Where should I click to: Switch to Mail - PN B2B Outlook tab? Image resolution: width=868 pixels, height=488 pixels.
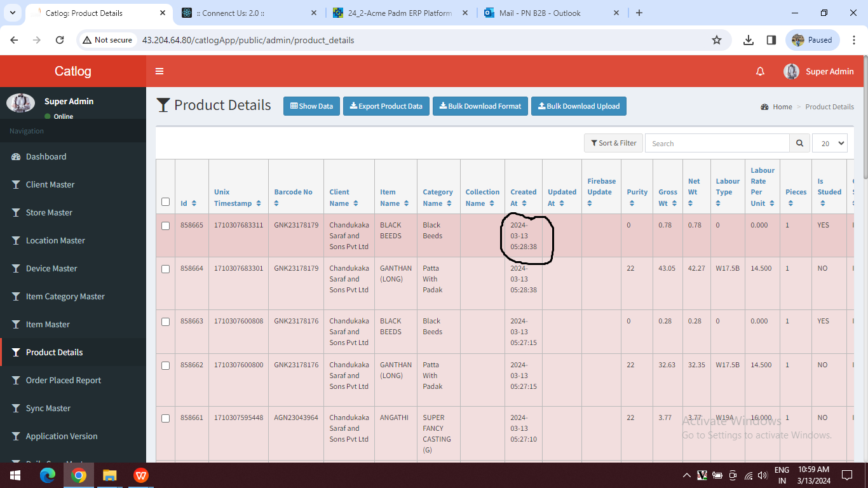coord(552,13)
